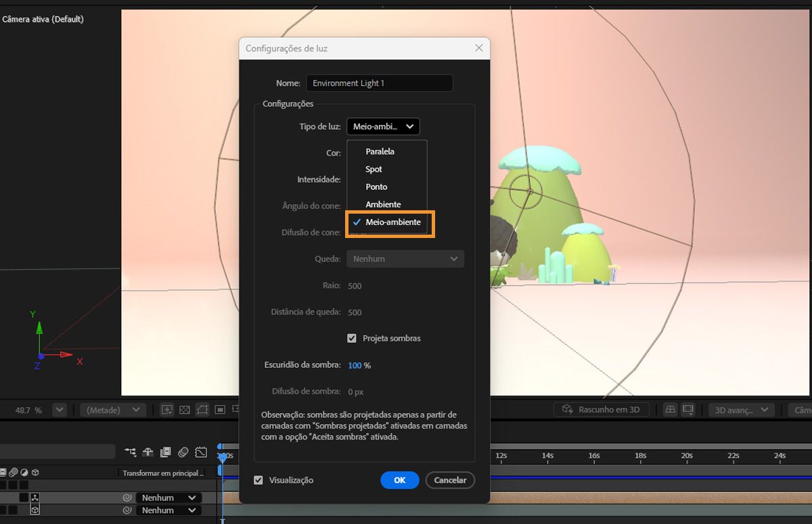Toggle the fast previews icon
This screenshot has height=524, width=812.
(x=167, y=410)
